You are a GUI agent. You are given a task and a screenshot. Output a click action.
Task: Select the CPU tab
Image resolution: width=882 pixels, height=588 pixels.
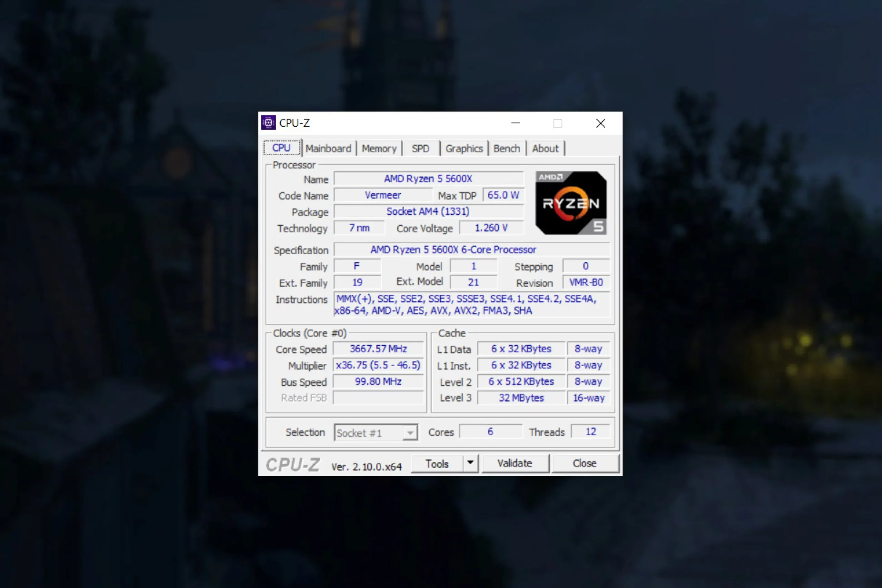281,148
